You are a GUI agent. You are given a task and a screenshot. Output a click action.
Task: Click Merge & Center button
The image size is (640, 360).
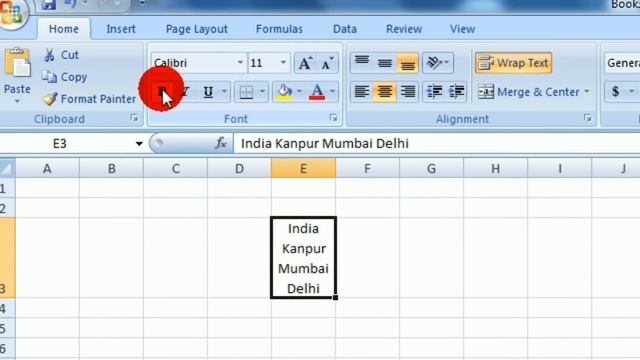(529, 92)
